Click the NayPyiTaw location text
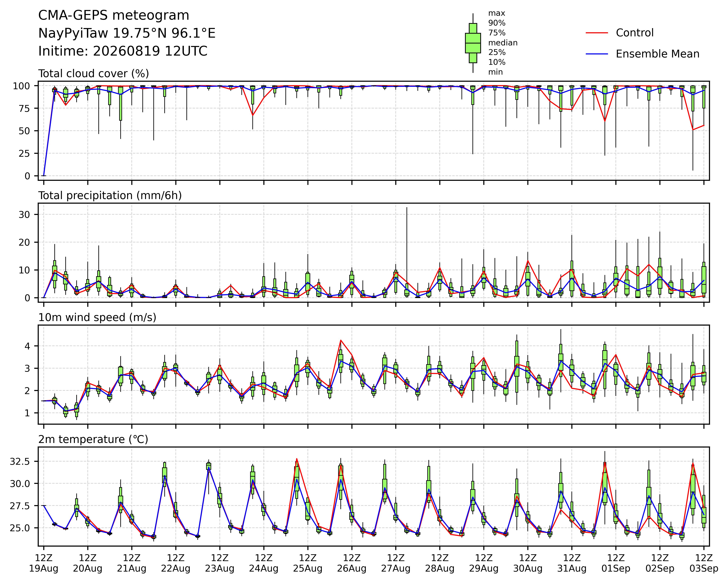This screenshot has width=728, height=583. (127, 33)
